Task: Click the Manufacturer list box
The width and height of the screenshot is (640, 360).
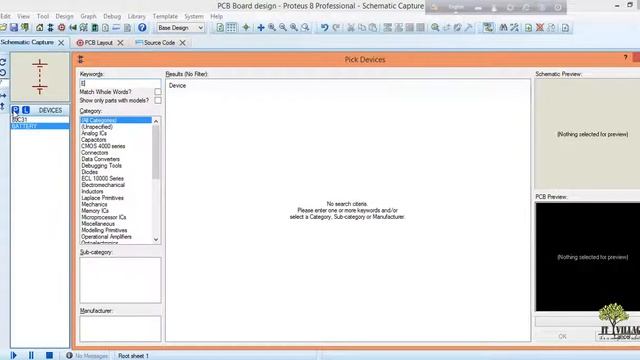Action: (x=120, y=328)
